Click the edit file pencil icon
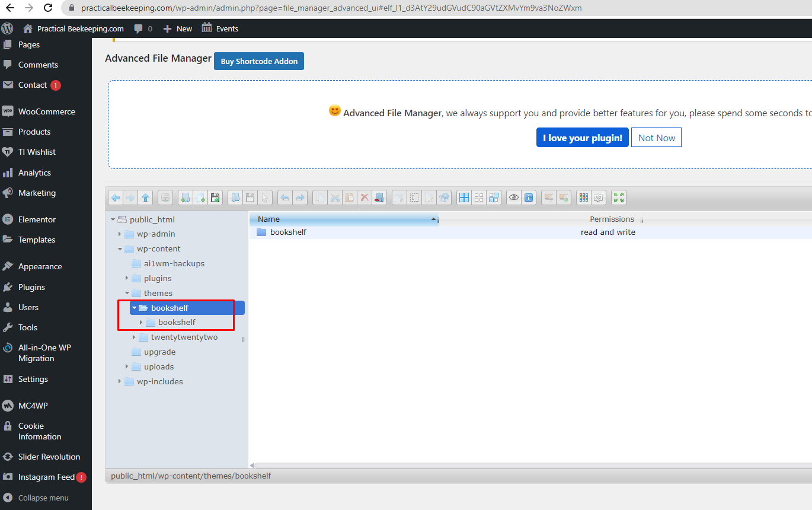The image size is (812, 510). tap(429, 197)
